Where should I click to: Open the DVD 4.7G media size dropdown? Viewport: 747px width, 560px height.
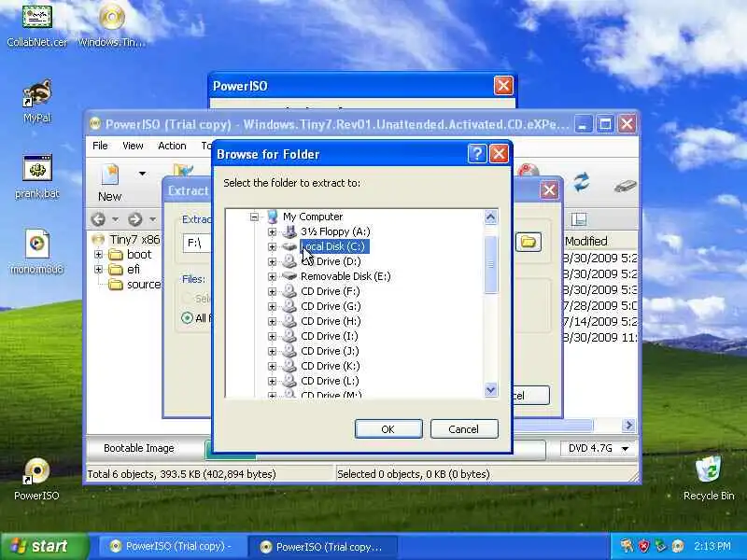coord(625,449)
